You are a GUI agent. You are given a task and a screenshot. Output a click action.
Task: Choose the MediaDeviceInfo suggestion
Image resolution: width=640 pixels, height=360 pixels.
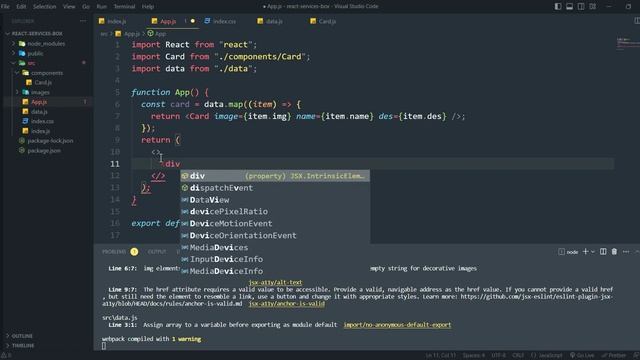pyautogui.click(x=275, y=271)
